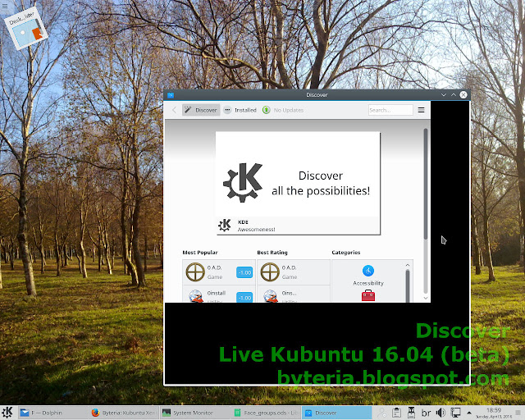
Task: Open the Accessibility category
Action: tap(368, 276)
